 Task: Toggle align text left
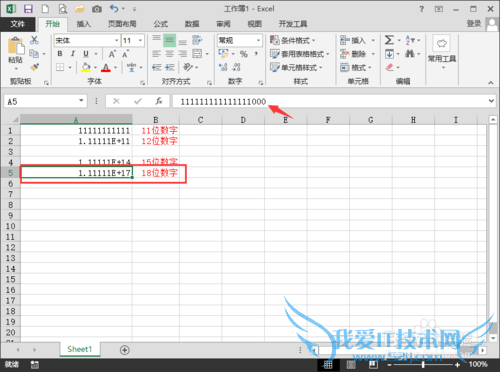click(156, 54)
